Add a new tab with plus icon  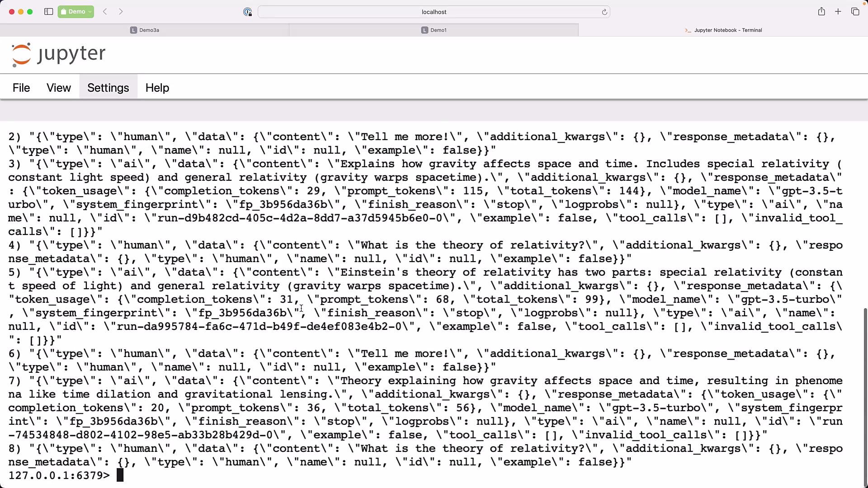tap(838, 12)
